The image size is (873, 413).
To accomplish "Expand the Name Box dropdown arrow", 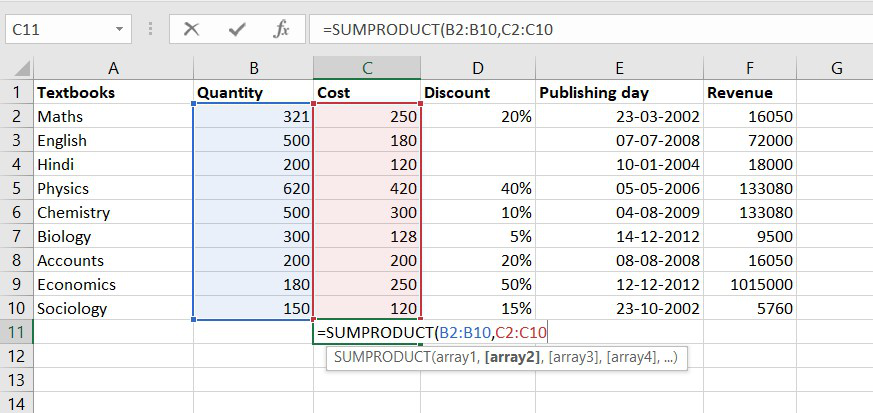I will click(x=119, y=30).
